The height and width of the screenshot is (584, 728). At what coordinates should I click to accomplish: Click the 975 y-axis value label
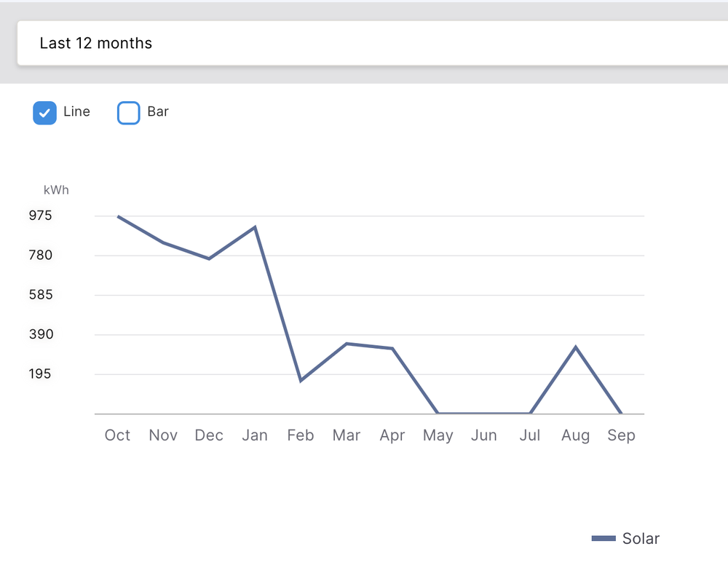pyautogui.click(x=60, y=216)
